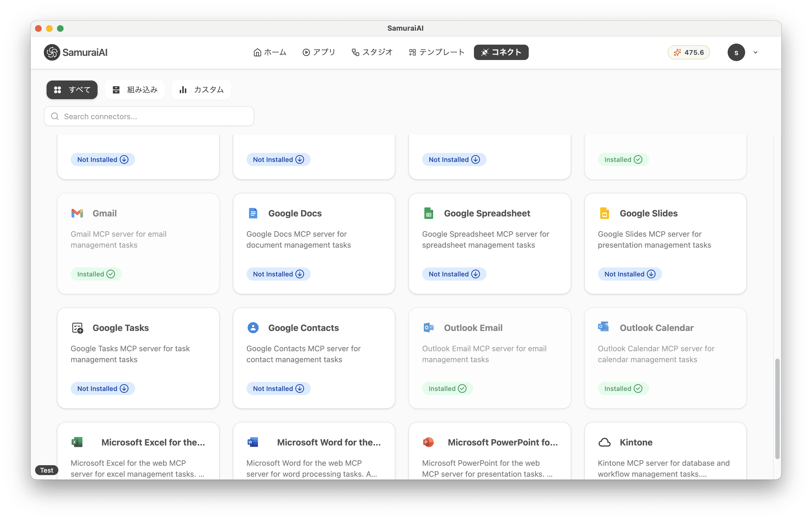Open the テンプレート navigation tab
The image size is (812, 520).
(x=437, y=52)
